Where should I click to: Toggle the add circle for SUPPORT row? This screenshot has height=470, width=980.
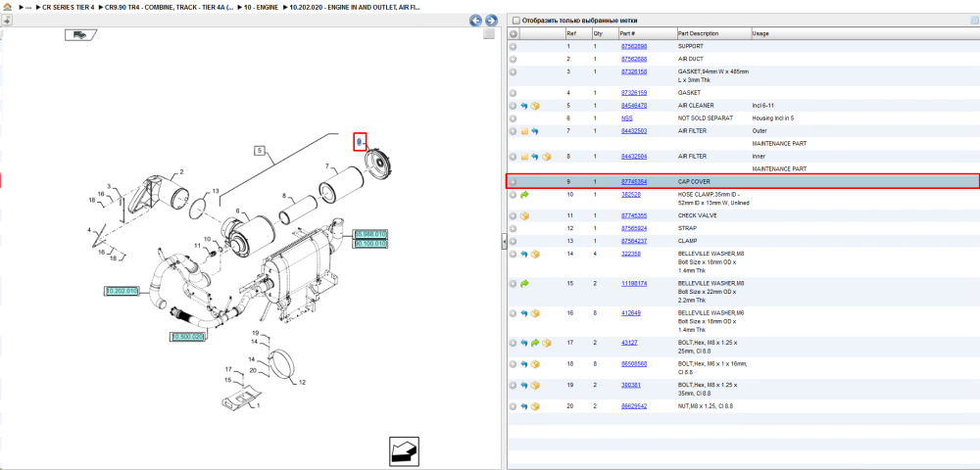tap(513, 47)
